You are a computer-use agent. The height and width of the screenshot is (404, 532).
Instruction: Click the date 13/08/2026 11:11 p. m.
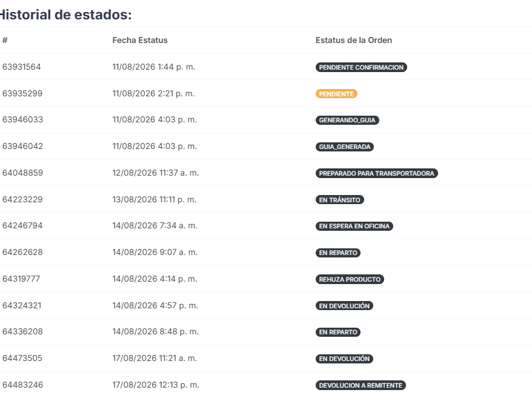click(155, 199)
